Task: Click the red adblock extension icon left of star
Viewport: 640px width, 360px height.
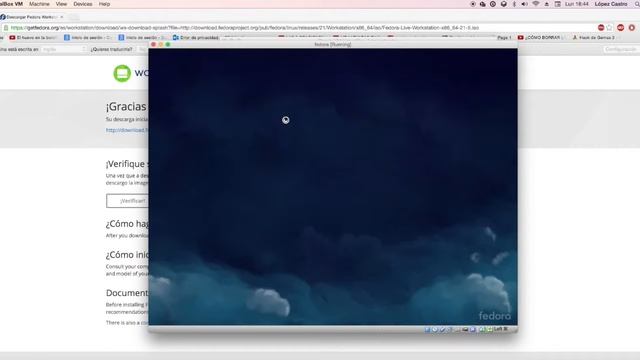Action: click(601, 28)
